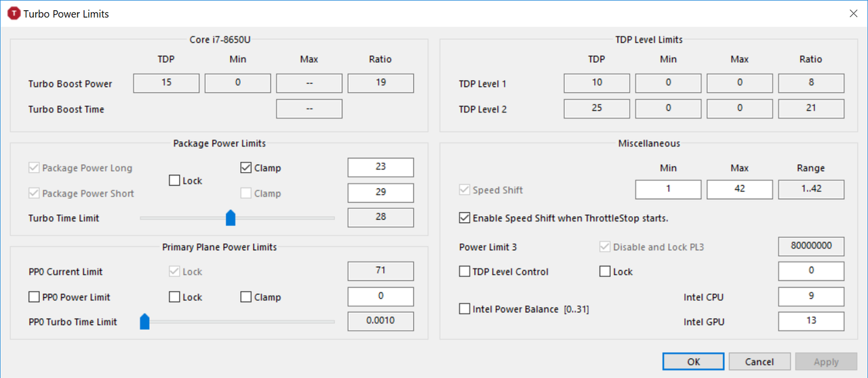The height and width of the screenshot is (378, 868).
Task: Click the Speed Shift Max field 42
Action: click(739, 189)
